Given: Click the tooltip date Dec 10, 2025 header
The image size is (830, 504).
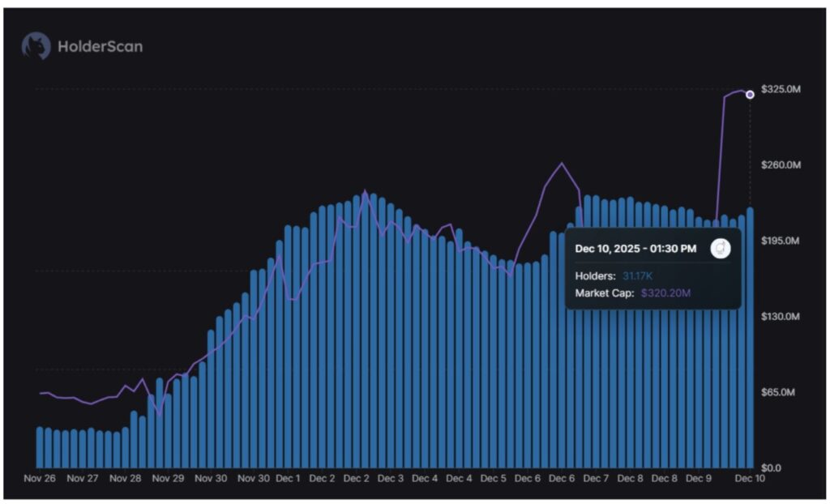Looking at the screenshot, I should point(635,249).
